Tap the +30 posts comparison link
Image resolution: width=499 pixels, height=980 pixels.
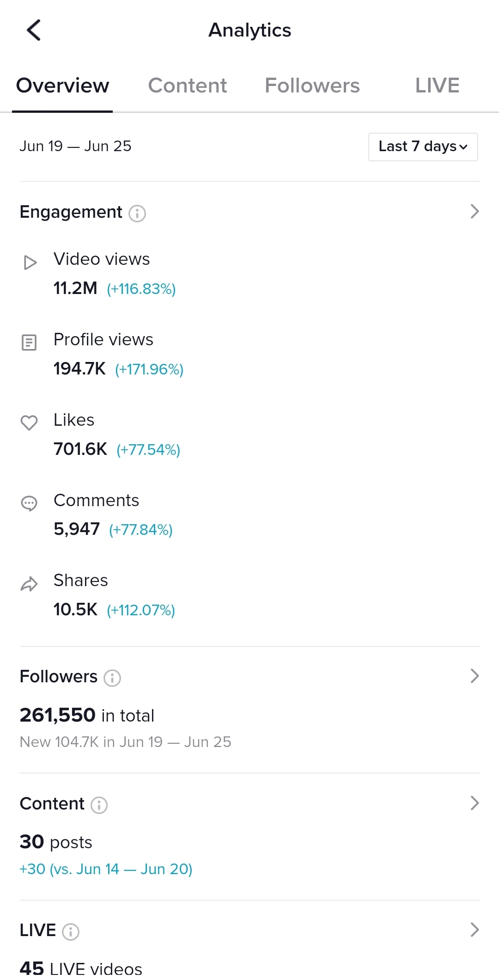(106, 869)
